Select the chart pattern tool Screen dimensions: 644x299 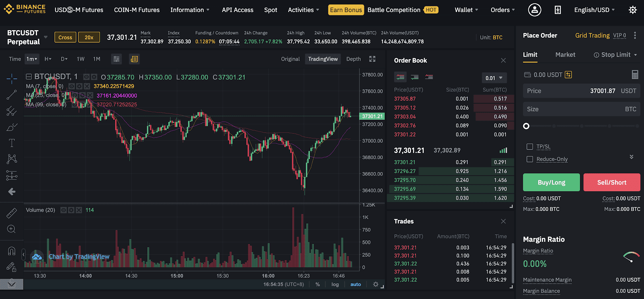pyautogui.click(x=12, y=159)
